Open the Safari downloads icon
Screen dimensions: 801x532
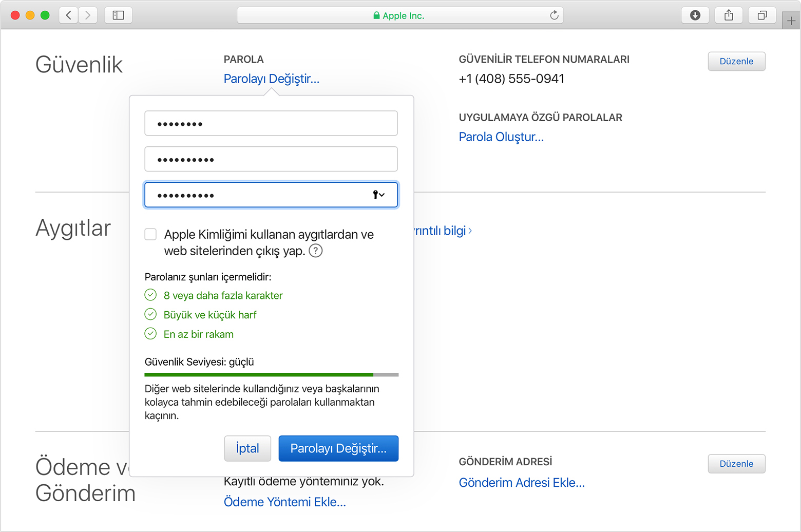[695, 15]
